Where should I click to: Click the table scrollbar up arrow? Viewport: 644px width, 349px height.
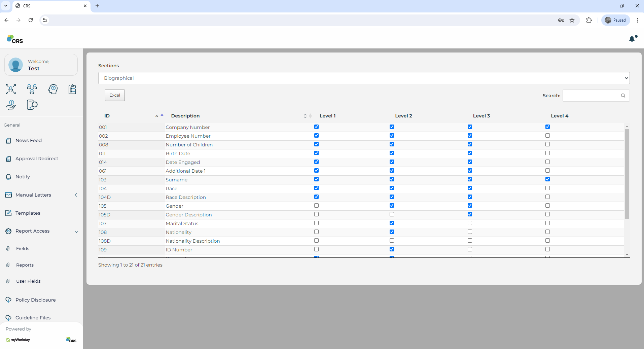pyautogui.click(x=627, y=126)
